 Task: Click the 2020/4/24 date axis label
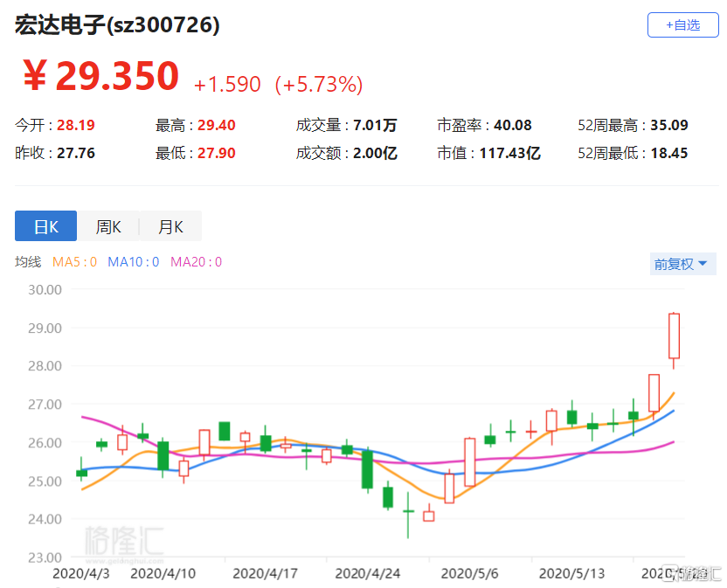[368, 574]
